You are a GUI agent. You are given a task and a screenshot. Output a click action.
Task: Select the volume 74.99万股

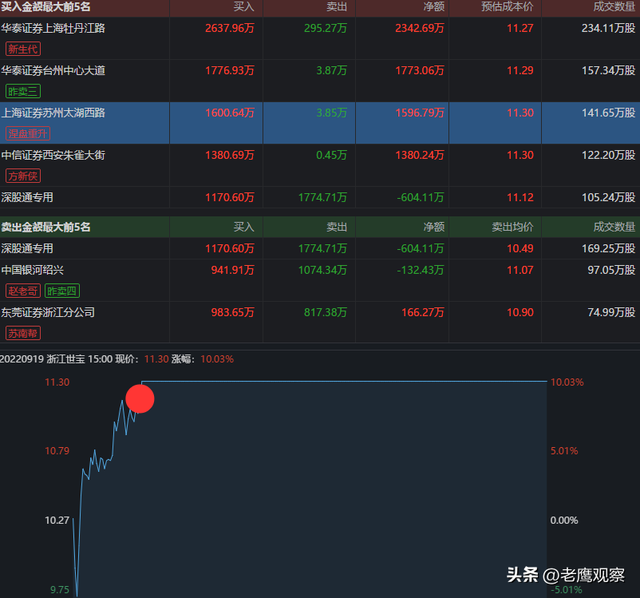tap(611, 312)
